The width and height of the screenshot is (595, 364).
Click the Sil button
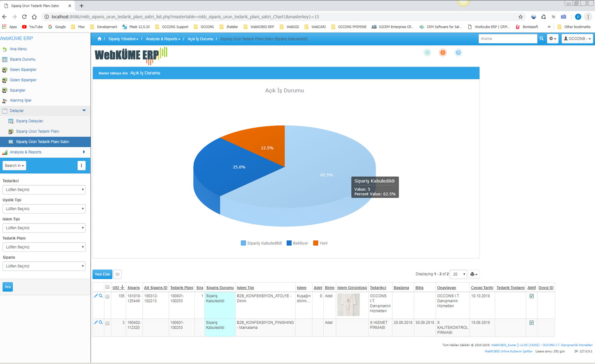(117, 274)
